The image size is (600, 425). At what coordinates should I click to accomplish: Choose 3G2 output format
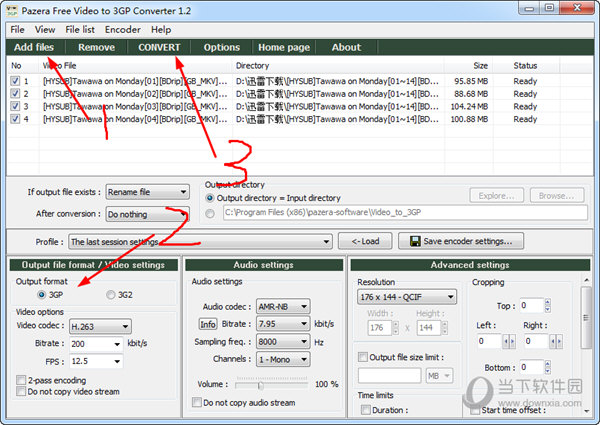coord(111,295)
